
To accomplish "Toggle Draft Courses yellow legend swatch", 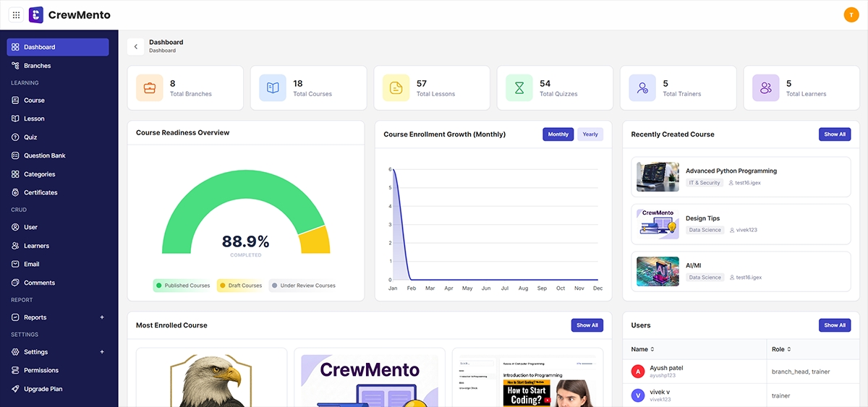I will tap(223, 286).
